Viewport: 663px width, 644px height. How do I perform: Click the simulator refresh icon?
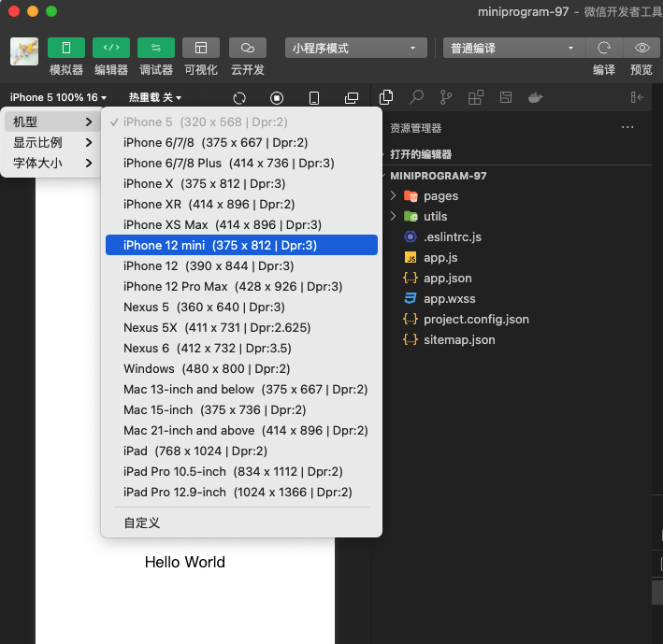(x=239, y=98)
